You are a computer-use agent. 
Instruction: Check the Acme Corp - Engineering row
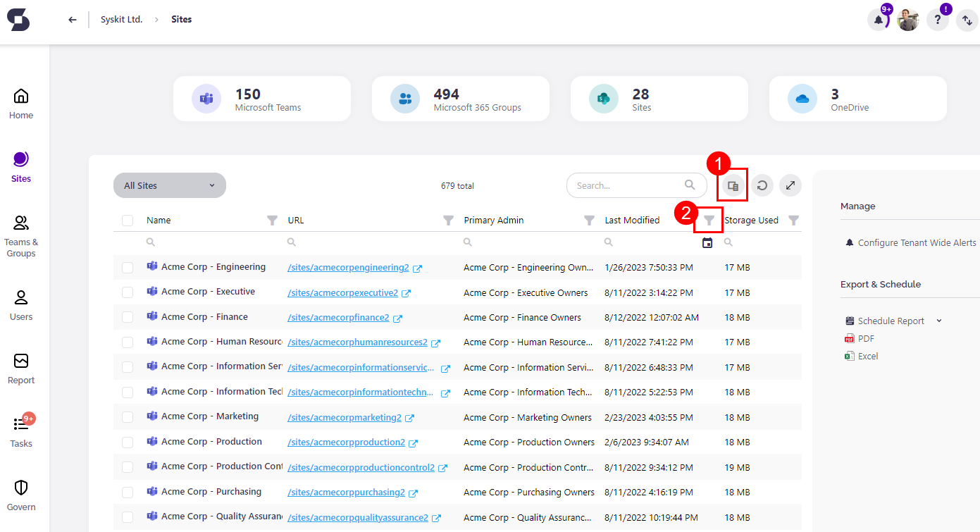tap(128, 268)
